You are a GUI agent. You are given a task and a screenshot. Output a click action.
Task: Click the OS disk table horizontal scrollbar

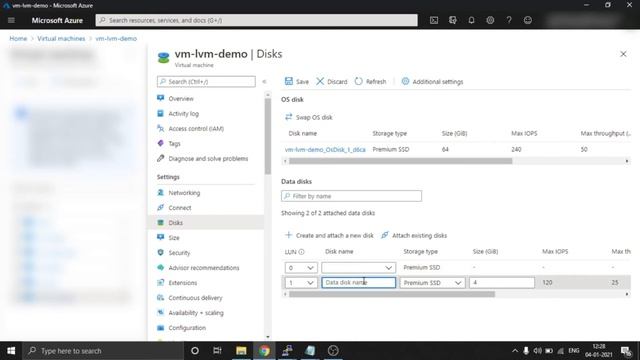(x=400, y=161)
